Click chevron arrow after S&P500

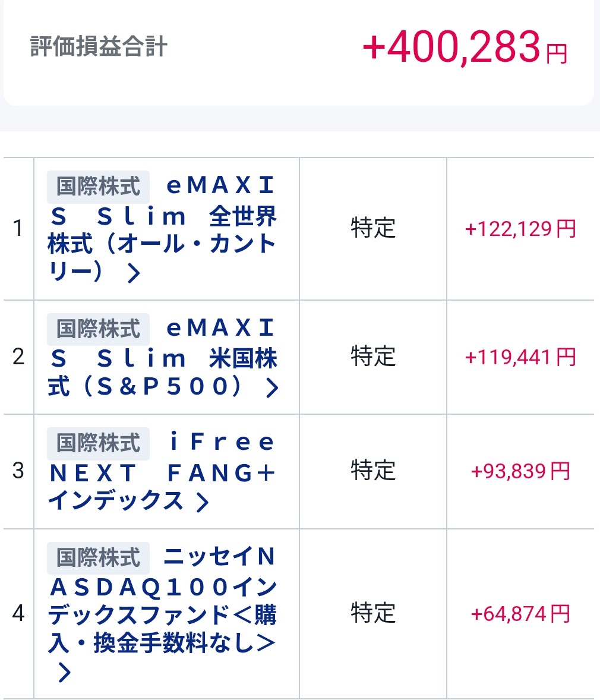[x=272, y=387]
